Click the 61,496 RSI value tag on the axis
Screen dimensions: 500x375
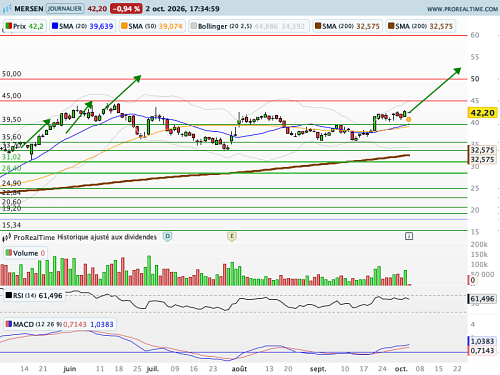(x=482, y=299)
